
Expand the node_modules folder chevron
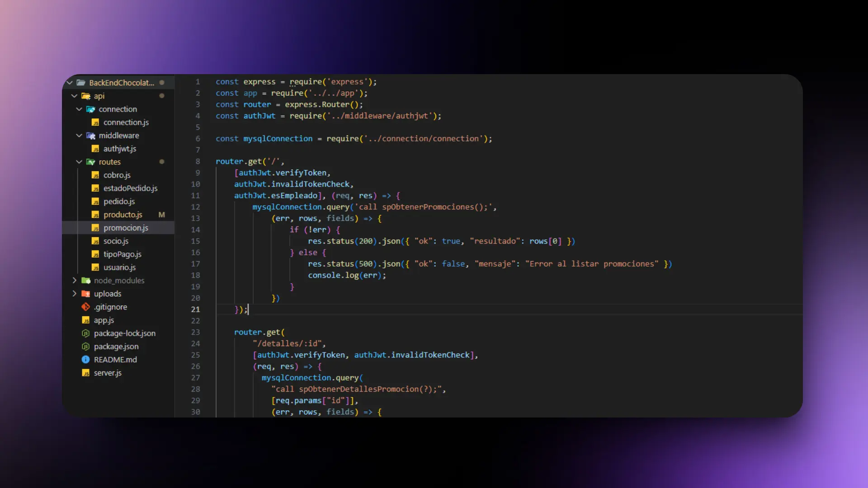[75, 280]
